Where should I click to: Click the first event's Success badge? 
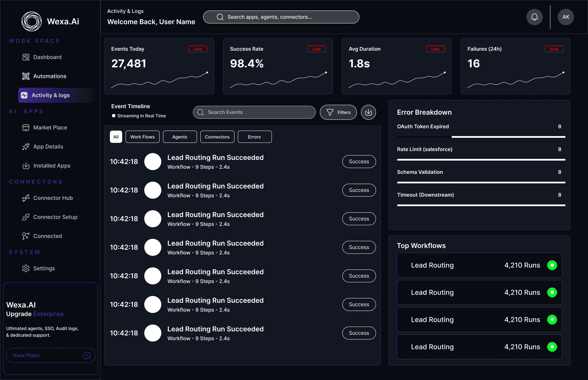(359, 162)
